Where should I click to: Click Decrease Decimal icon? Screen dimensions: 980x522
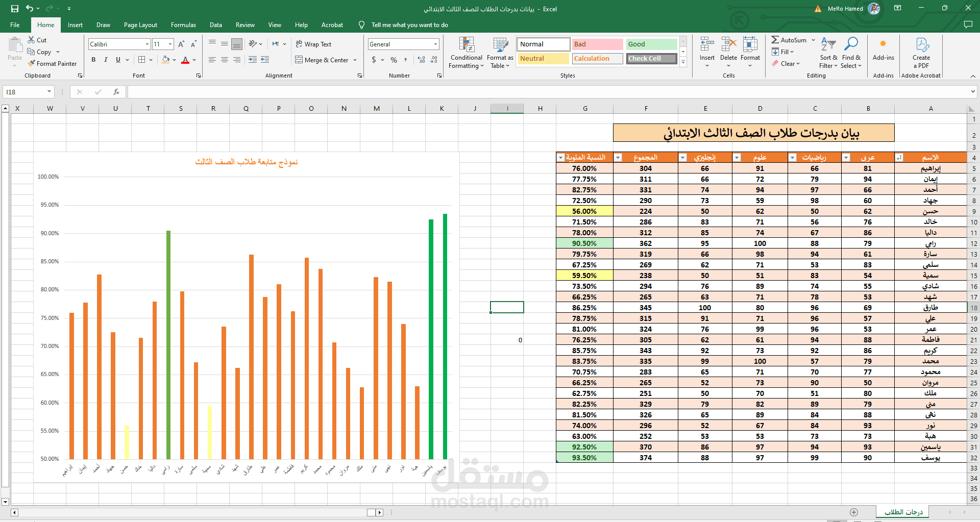(434, 60)
